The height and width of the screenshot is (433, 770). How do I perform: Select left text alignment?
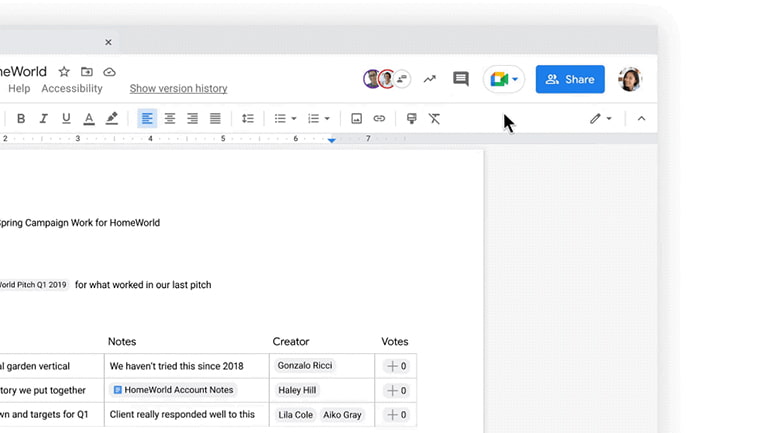tap(147, 118)
